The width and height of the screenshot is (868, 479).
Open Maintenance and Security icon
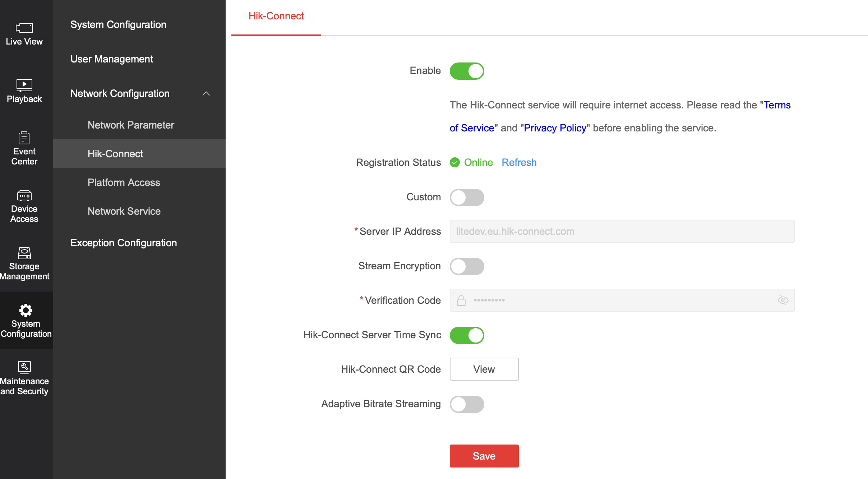24,367
